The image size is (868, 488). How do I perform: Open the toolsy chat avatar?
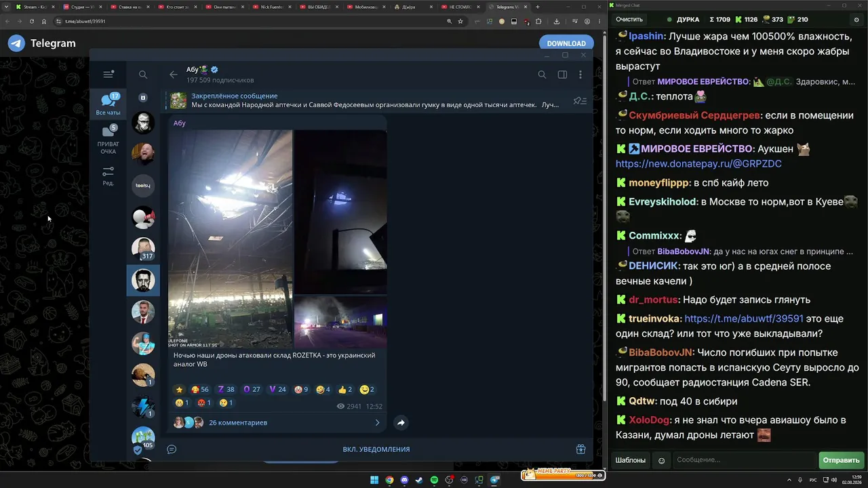pos(143,186)
